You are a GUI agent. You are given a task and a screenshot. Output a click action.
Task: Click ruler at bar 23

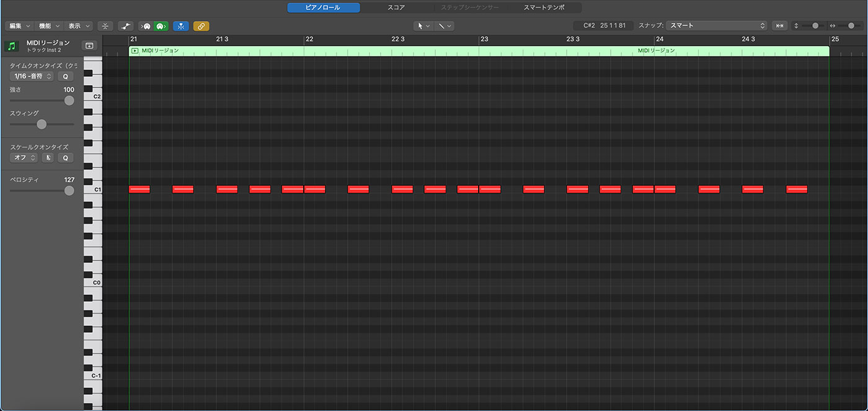(484, 39)
